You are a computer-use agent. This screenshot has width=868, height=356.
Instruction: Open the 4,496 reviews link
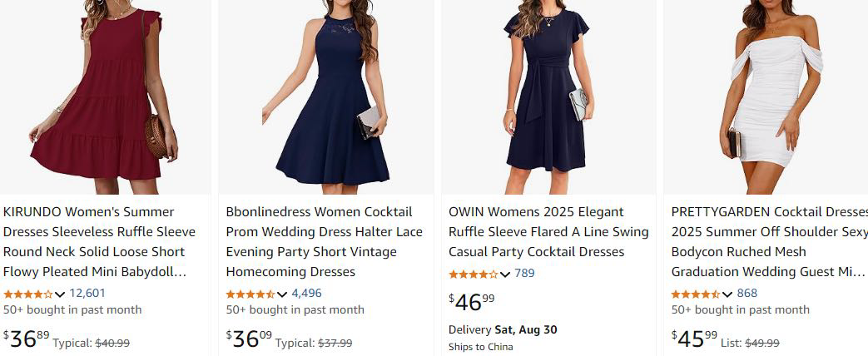coord(306,293)
